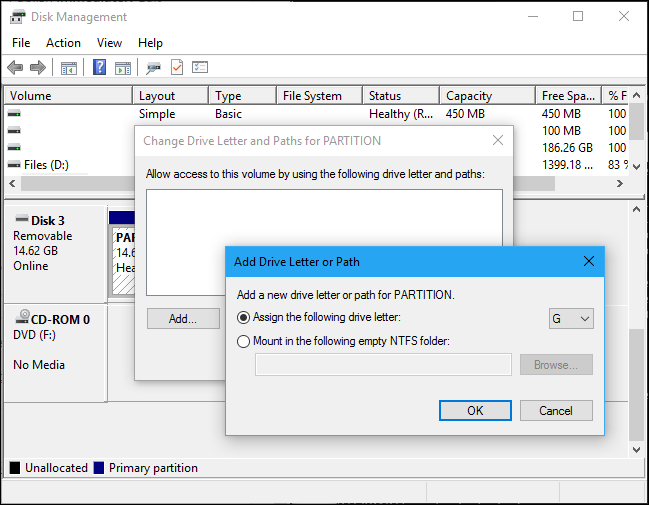Open the View menu
This screenshot has width=649, height=505.
pos(110,43)
